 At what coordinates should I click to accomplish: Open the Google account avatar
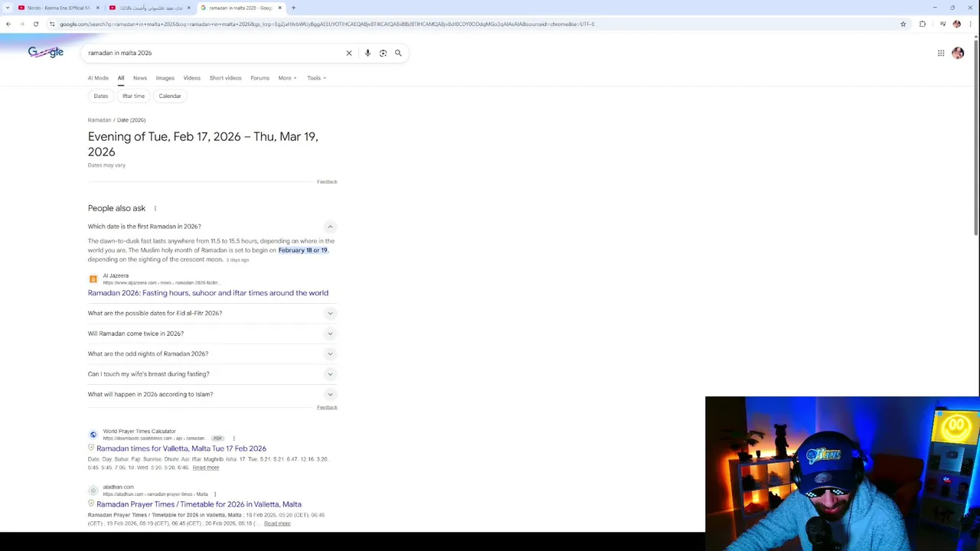[x=958, y=53]
